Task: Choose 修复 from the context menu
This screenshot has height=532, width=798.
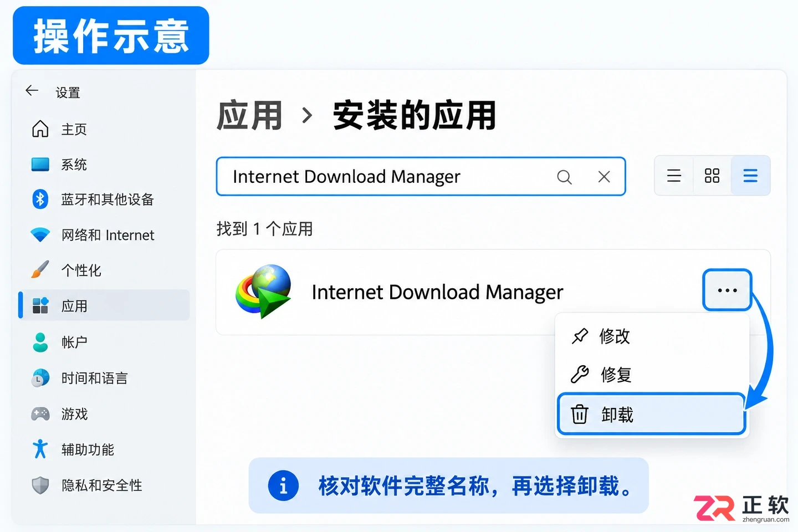Action: (652, 375)
